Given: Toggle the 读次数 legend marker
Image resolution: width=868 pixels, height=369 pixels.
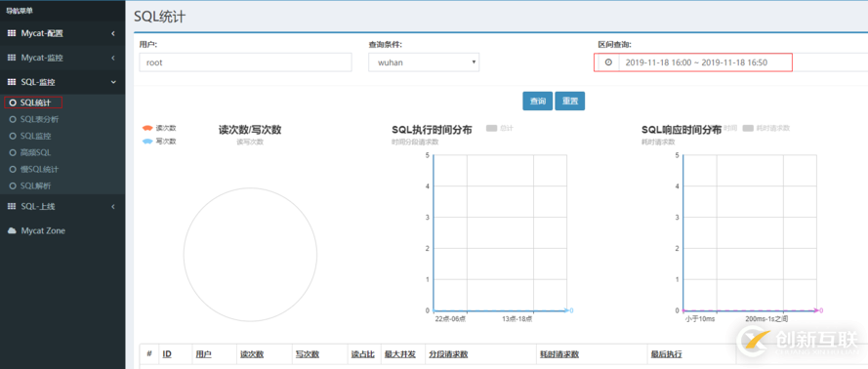Looking at the screenshot, I should click(x=147, y=128).
